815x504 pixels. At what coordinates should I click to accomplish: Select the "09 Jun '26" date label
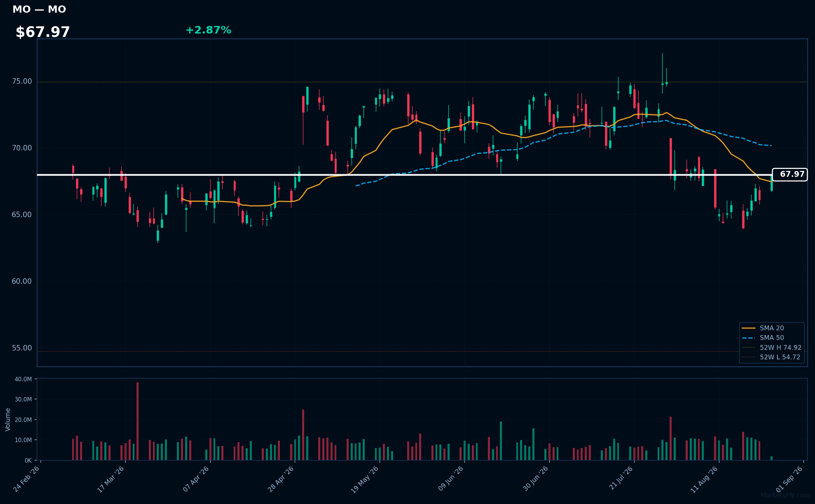451,479
